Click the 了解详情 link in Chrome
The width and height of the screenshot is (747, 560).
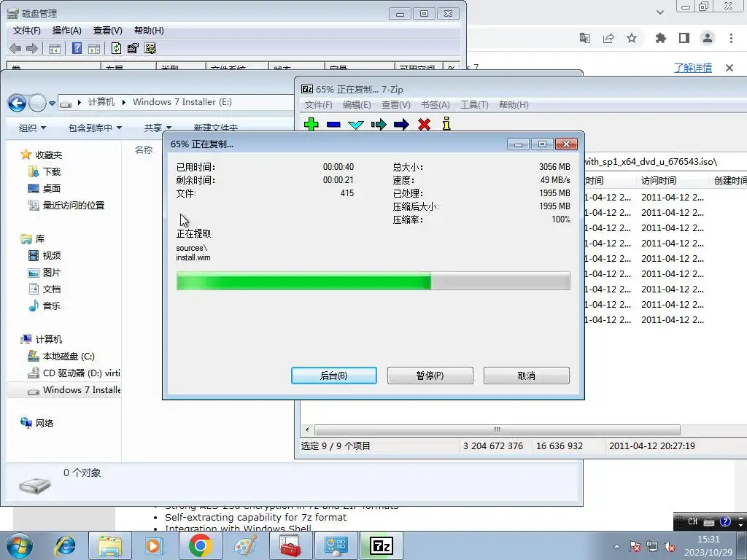tap(693, 68)
